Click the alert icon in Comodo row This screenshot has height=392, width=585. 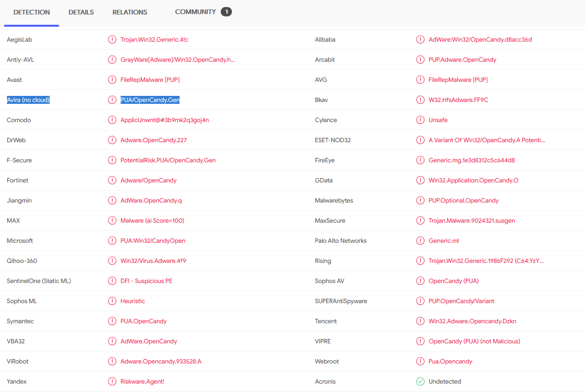[112, 120]
